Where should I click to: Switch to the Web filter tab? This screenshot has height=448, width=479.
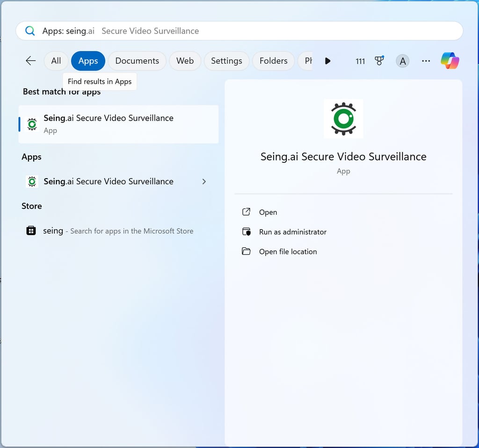pyautogui.click(x=185, y=61)
